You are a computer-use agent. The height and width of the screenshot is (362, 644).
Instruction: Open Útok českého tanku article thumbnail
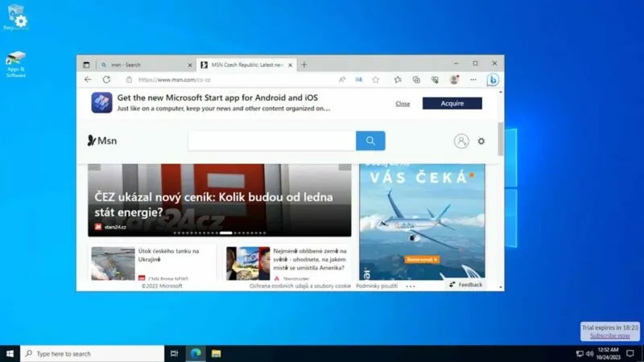coord(113,264)
